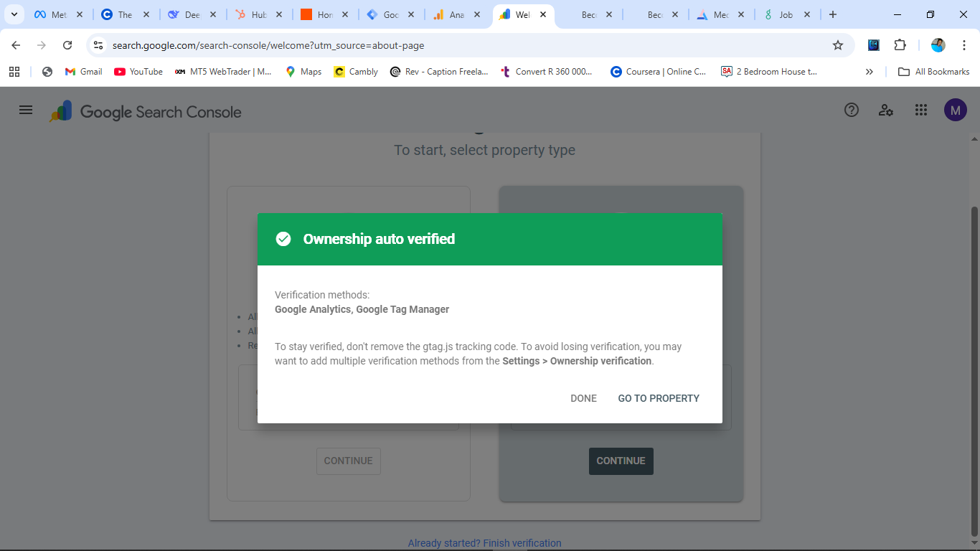Open Users and permissions settings icon
This screenshot has height=551, width=980.
pos(886,110)
